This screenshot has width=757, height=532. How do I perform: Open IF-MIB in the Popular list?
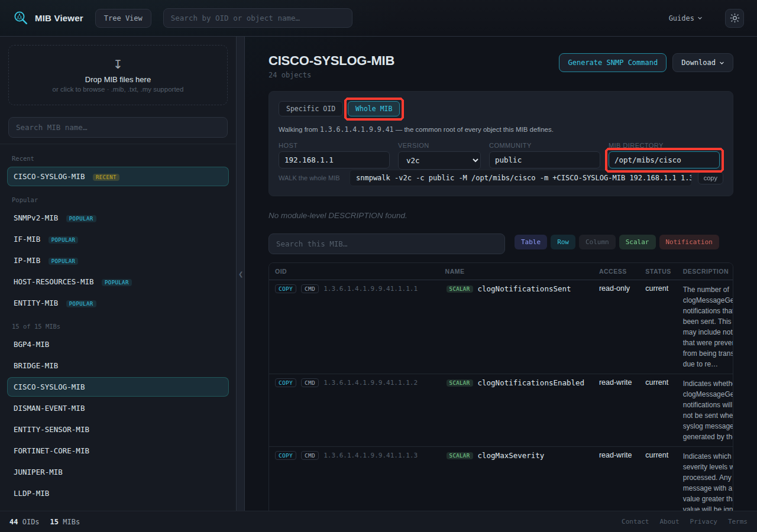pos(118,239)
